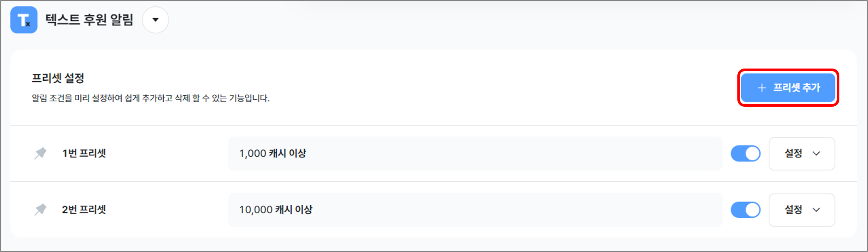The image size is (868, 252).
Task: Disable the 2번 프리셋 toggle switch
Action: (x=746, y=210)
